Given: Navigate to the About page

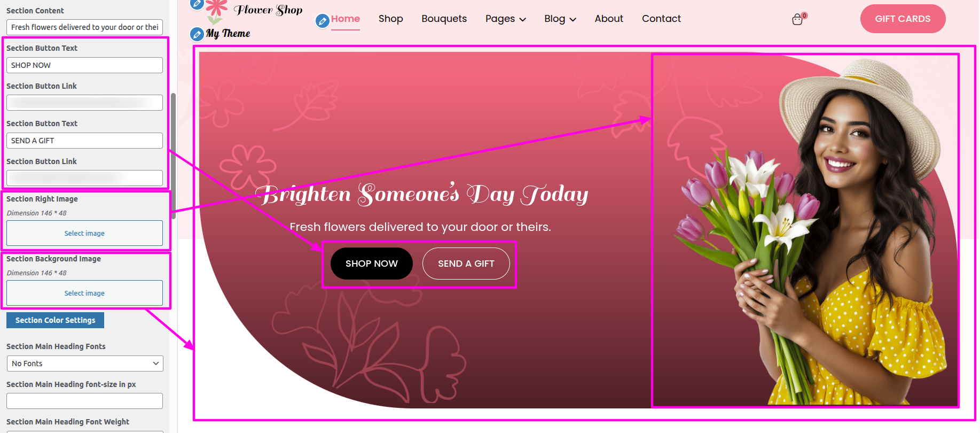Looking at the screenshot, I should pos(609,19).
